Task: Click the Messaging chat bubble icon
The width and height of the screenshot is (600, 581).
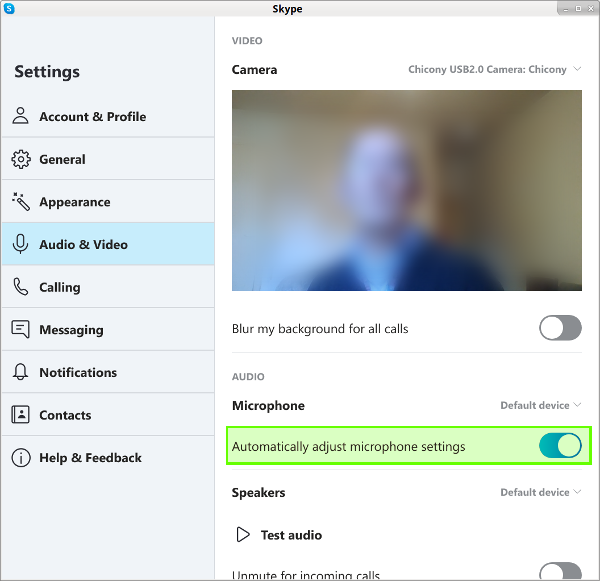Action: (x=20, y=329)
